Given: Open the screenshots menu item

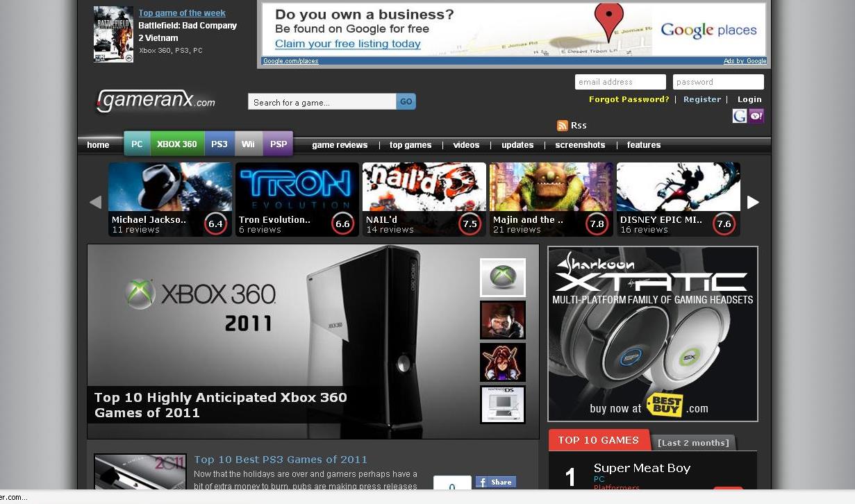Looking at the screenshot, I should (580, 145).
